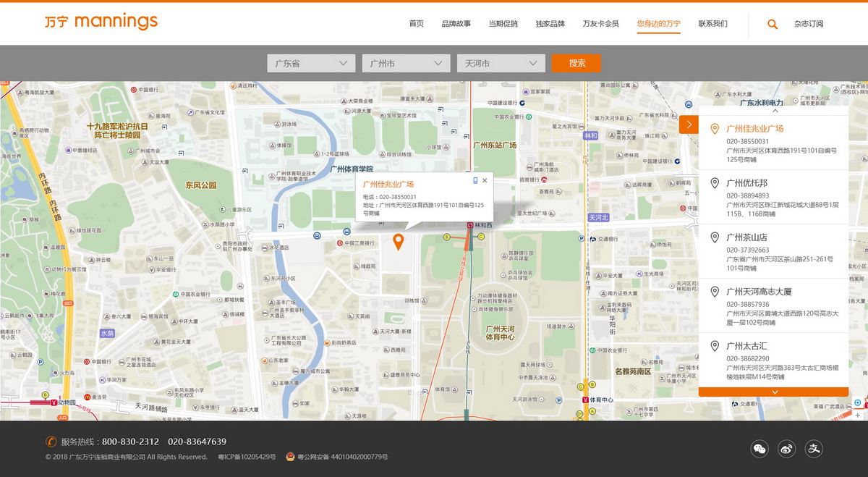This screenshot has width=868, height=477.
Task: Click phone number 020-37392663 in store list
Action: tap(748, 250)
